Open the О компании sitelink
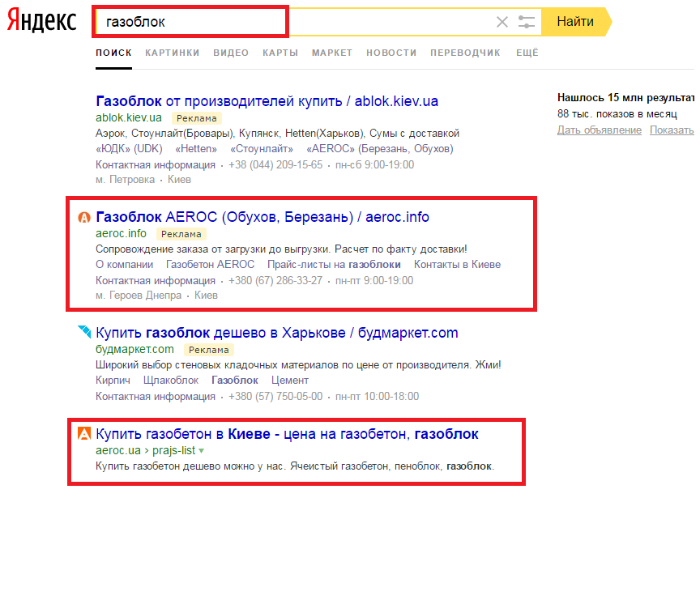The width and height of the screenshot is (700, 600). (x=124, y=265)
